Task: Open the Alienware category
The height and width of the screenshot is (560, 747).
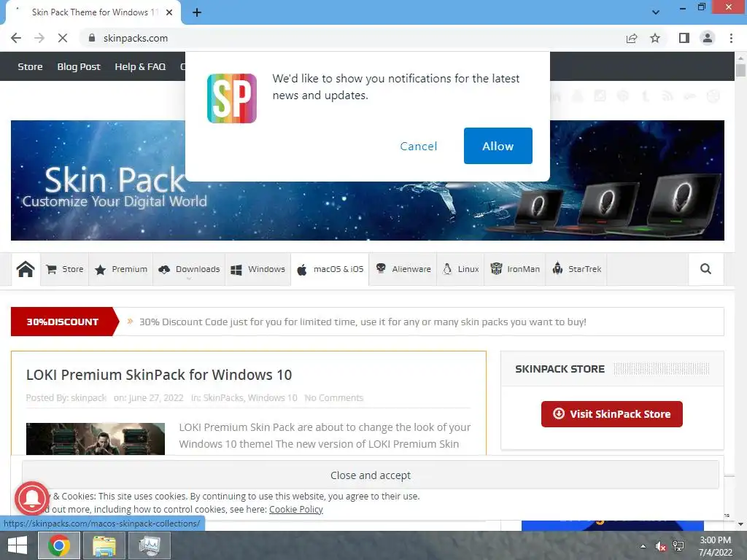Action: click(x=403, y=269)
